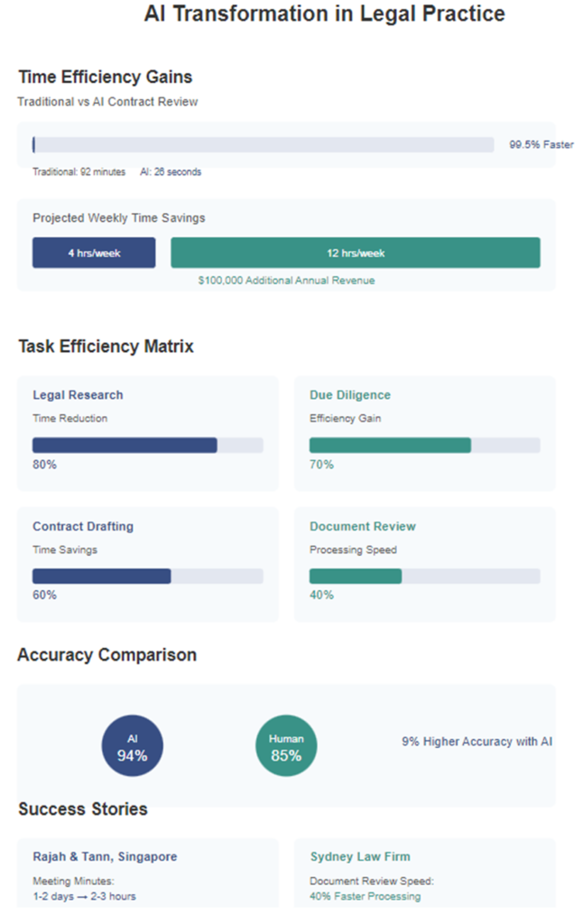Image resolution: width=582 pixels, height=924 pixels.
Task: Click the contract review 99.5% Faster bar
Action: click(263, 144)
